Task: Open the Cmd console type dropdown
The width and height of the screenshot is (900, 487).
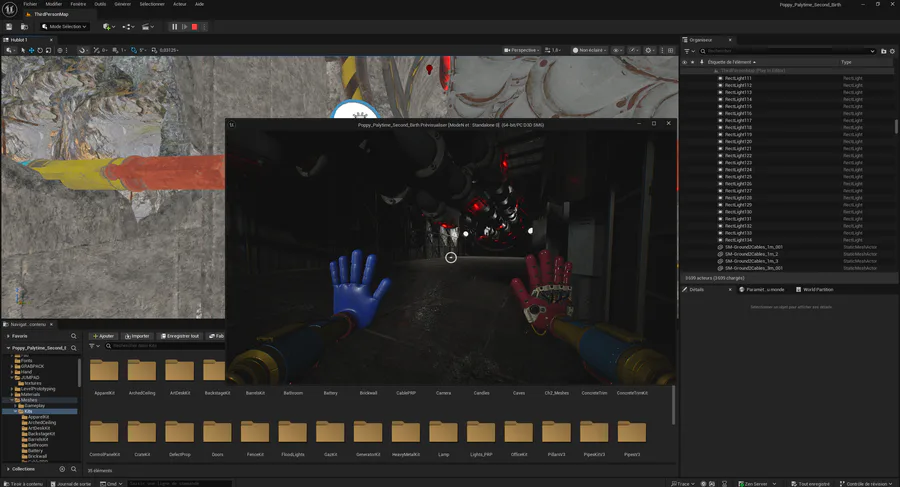Action: click(111, 484)
